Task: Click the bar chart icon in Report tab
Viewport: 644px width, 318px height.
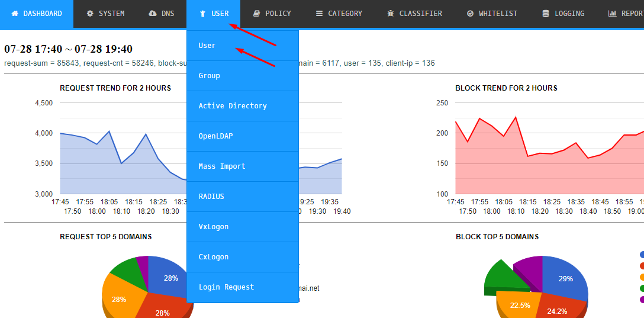Action: pos(613,14)
